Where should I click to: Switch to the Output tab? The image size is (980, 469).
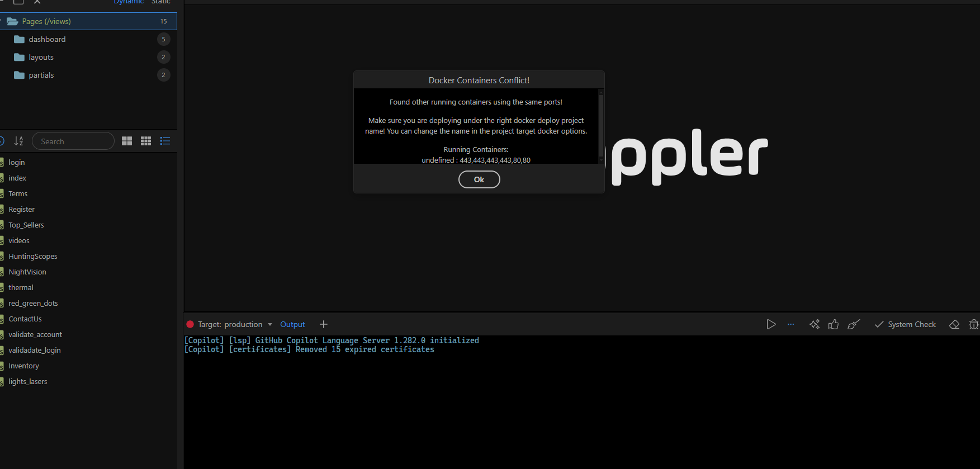click(292, 324)
